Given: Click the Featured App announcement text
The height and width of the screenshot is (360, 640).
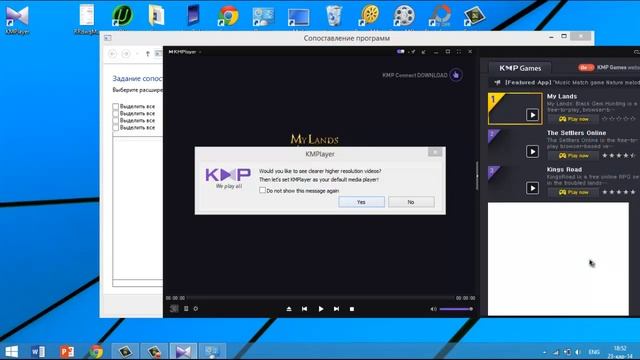Looking at the screenshot, I should click(572, 82).
